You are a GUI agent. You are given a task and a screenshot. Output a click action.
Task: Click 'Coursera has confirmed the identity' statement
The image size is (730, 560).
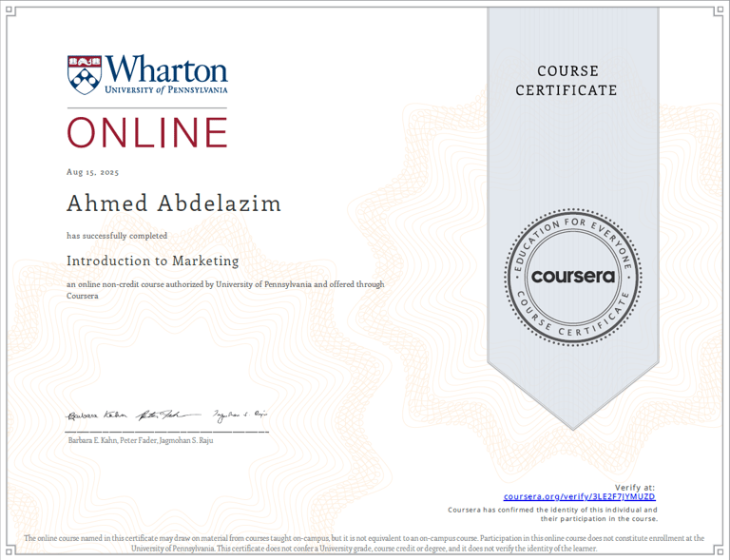(x=552, y=514)
